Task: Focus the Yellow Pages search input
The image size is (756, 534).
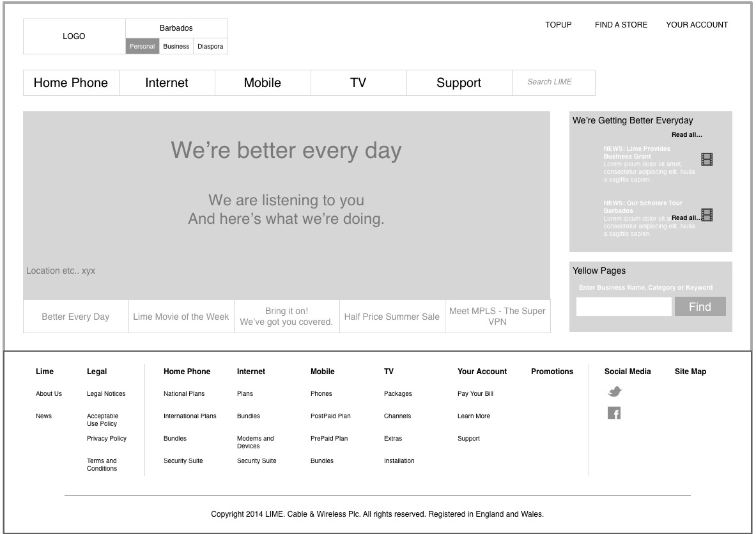Action: tap(624, 307)
